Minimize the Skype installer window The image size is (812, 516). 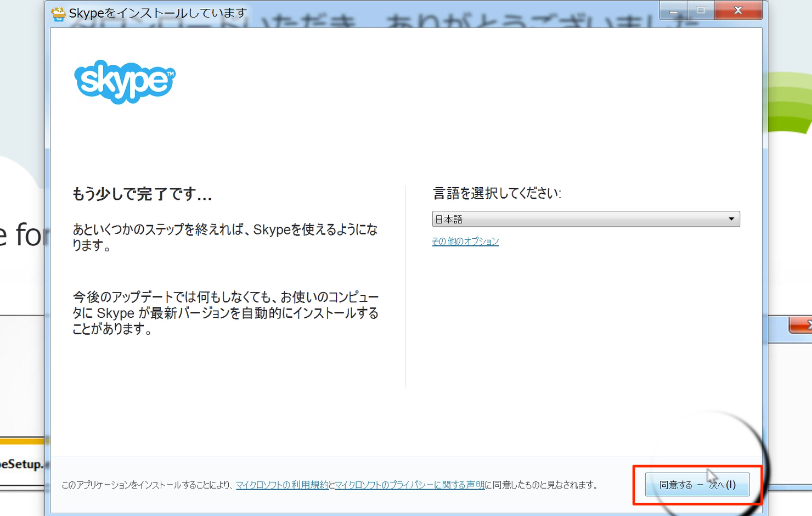point(674,10)
